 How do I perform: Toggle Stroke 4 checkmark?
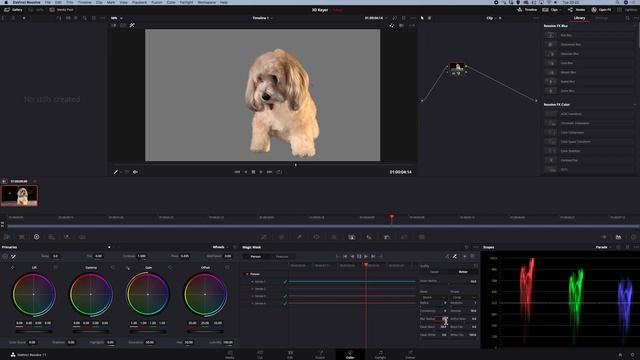285,304
